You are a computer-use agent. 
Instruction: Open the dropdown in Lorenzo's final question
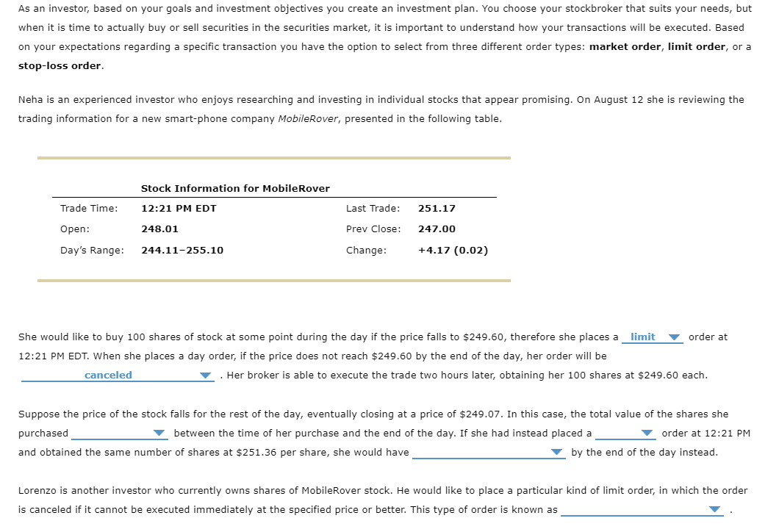coord(714,509)
